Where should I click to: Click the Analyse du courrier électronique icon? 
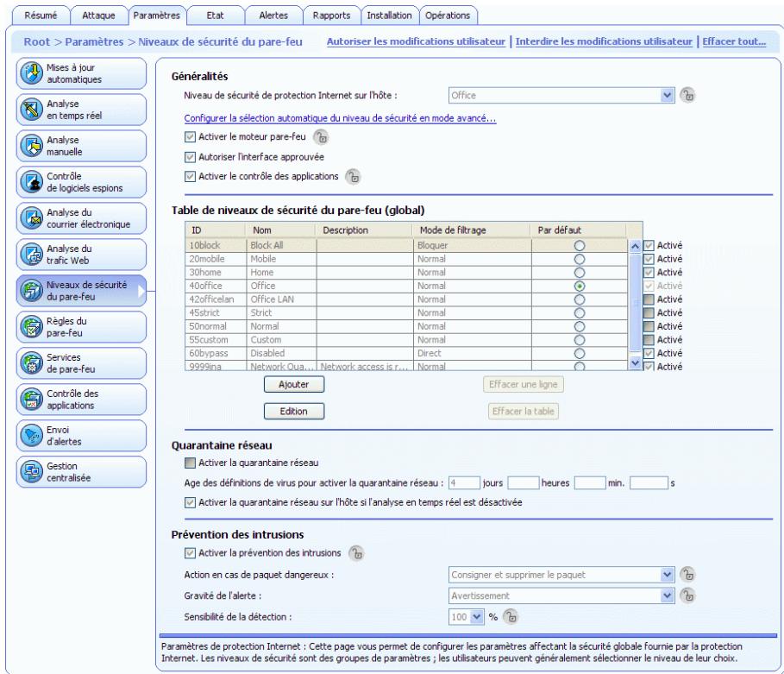pyautogui.click(x=31, y=218)
